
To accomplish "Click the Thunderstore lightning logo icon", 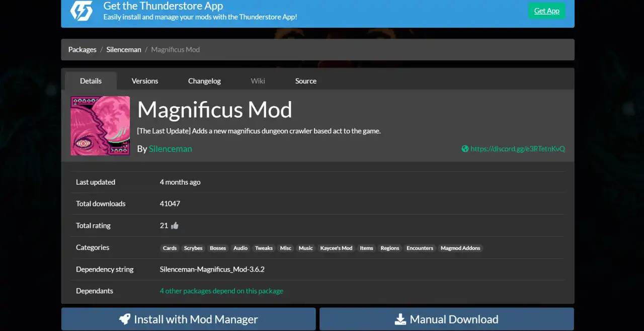I will (x=81, y=11).
